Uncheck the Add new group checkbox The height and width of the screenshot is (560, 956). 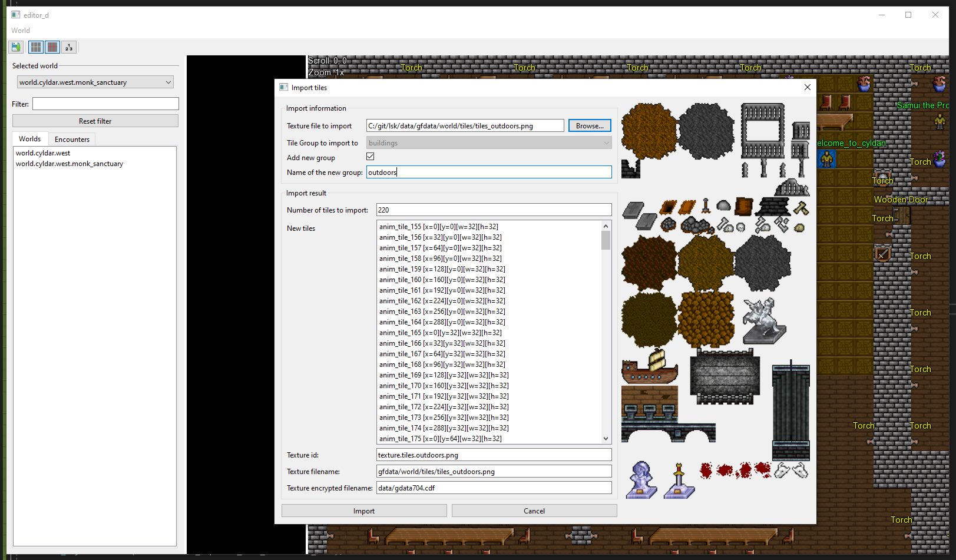[x=371, y=157]
